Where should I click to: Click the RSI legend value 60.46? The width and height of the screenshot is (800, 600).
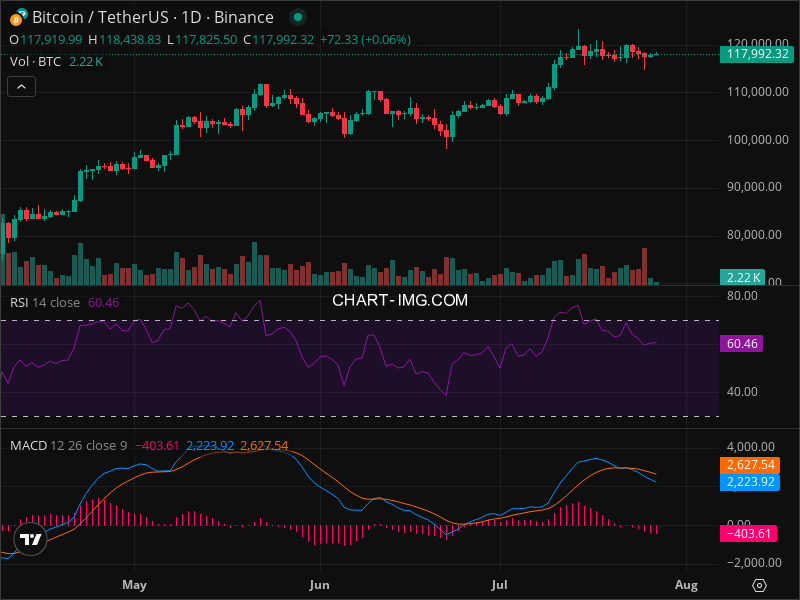pos(104,303)
